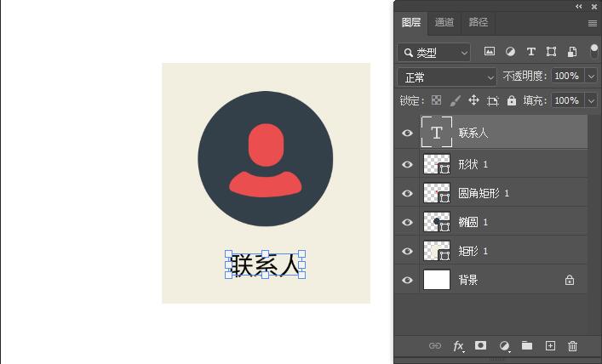
Task: Click the 背景 white layer thumbnail
Action: (437, 280)
